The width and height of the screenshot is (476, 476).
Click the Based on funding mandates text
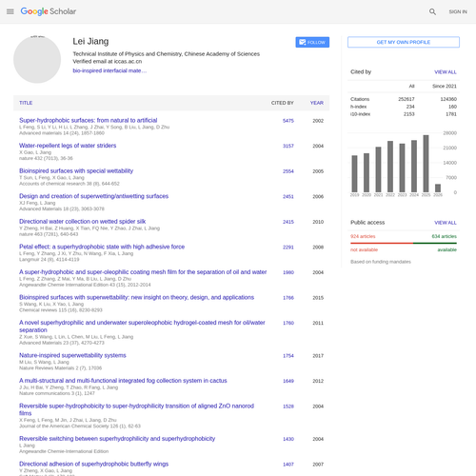tap(381, 262)
